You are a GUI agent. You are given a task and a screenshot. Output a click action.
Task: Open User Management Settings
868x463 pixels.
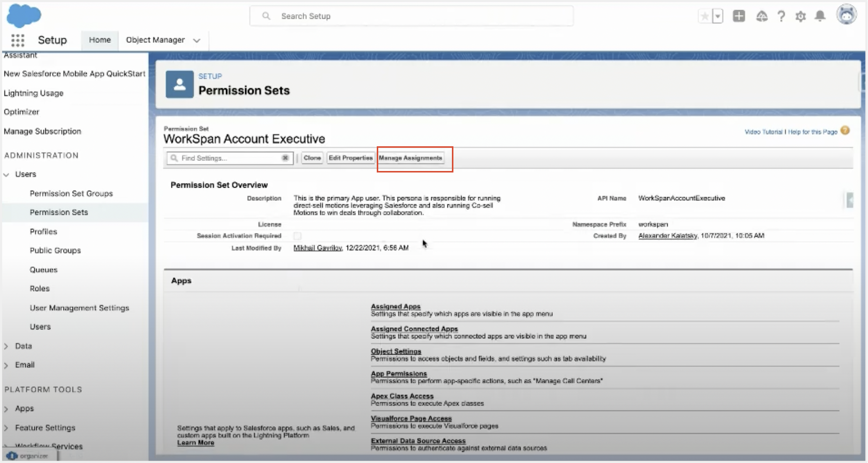pos(79,308)
